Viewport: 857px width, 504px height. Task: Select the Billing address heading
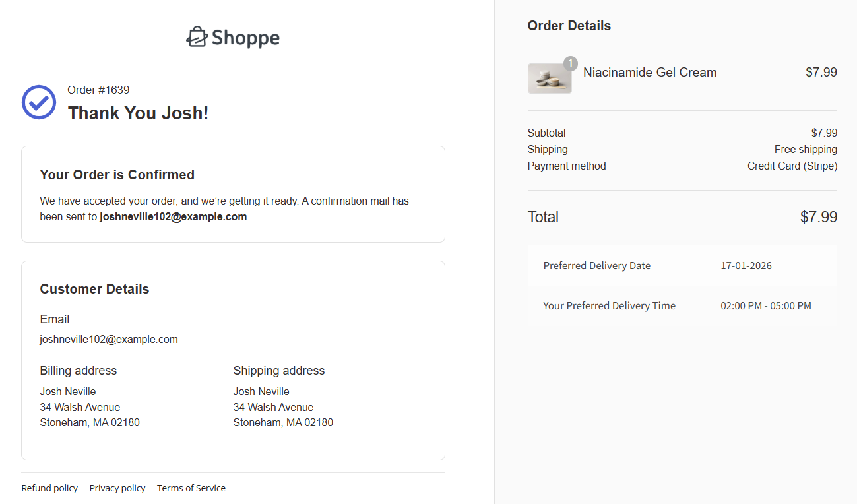point(78,371)
